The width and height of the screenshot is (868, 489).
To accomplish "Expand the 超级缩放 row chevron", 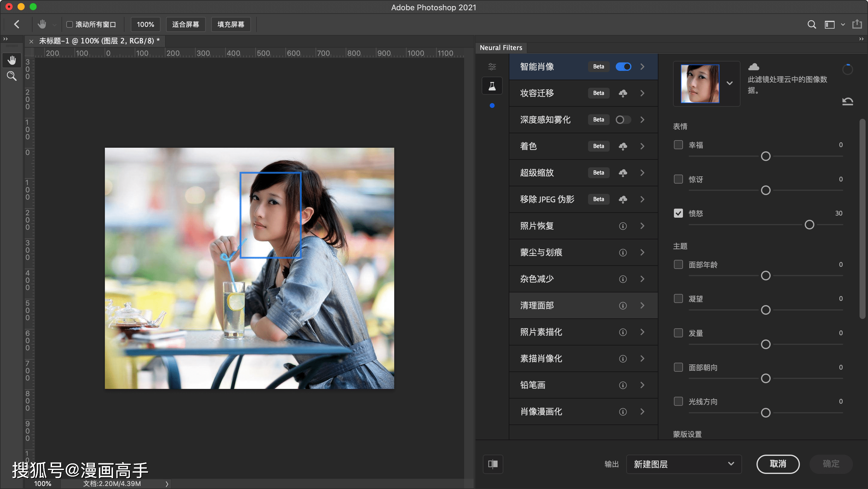I will coord(642,172).
